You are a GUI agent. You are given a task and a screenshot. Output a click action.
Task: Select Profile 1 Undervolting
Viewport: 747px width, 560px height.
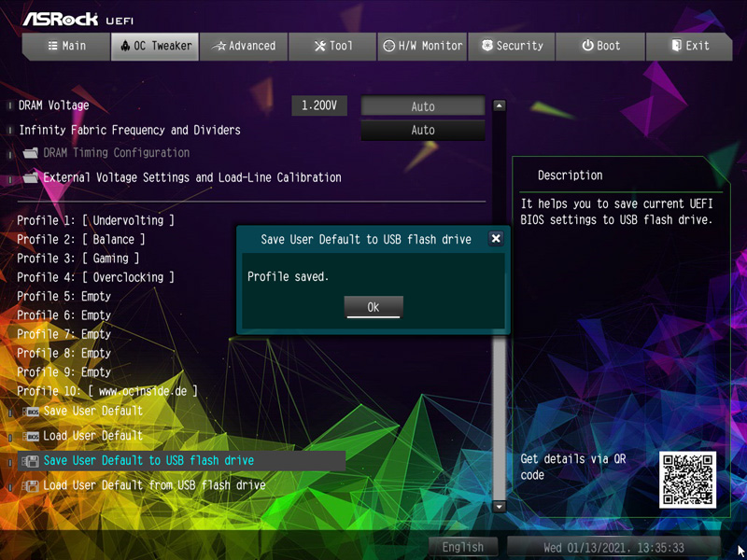96,220
